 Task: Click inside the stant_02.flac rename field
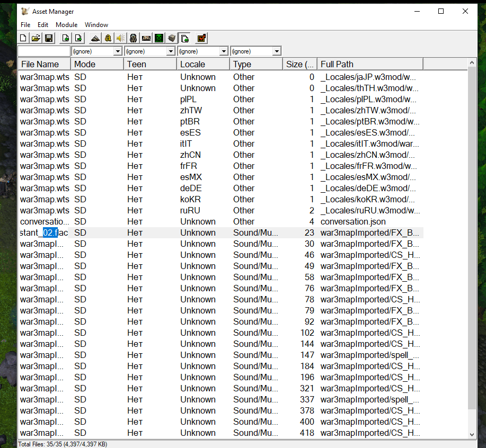tap(43, 232)
